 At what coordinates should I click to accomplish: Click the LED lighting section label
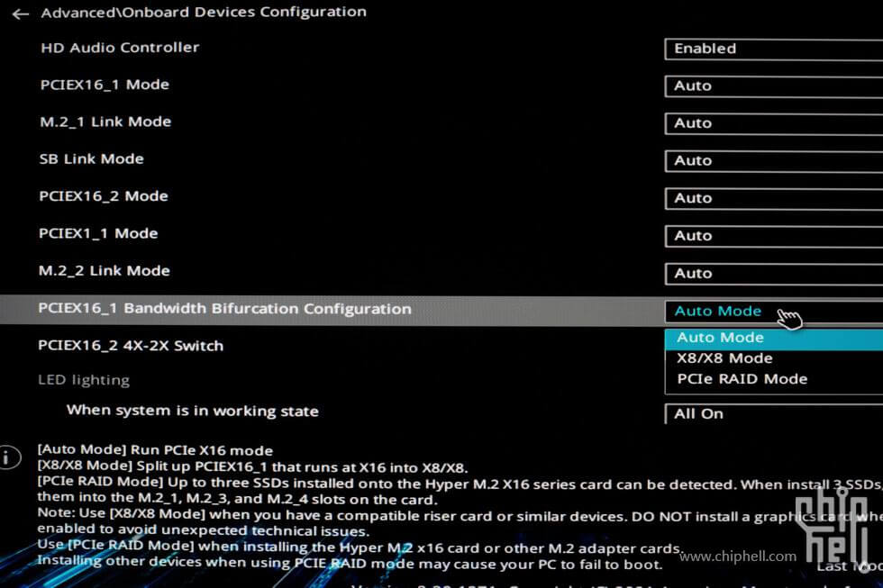(84, 380)
